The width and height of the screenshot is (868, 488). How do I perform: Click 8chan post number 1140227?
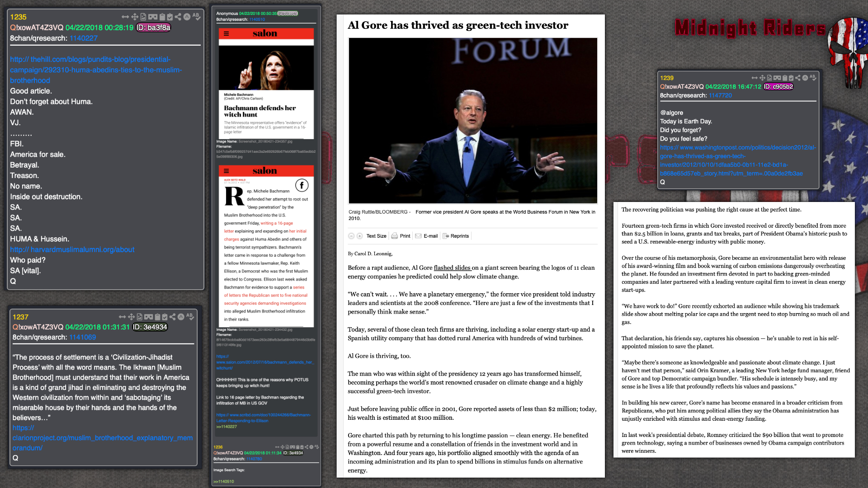tap(84, 38)
